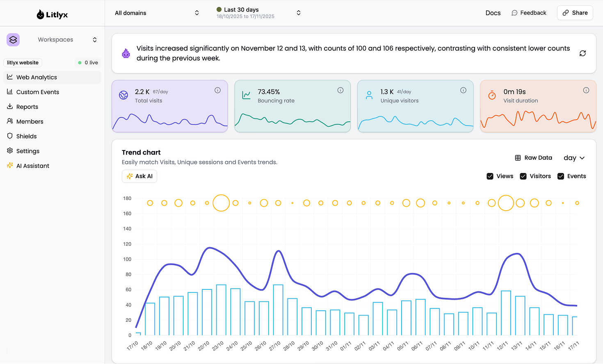Click the refresh AI insight icon
603x364 pixels.
pyautogui.click(x=582, y=53)
